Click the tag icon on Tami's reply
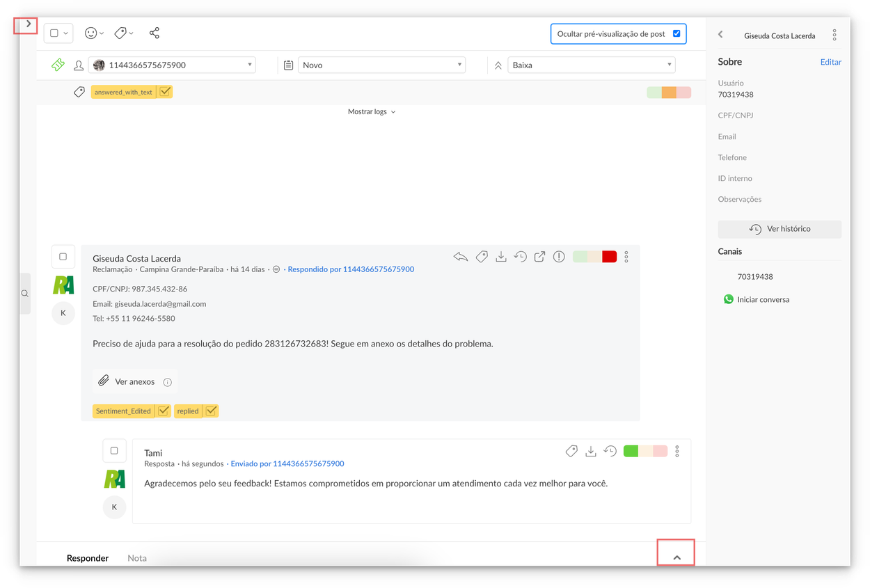 tap(571, 451)
